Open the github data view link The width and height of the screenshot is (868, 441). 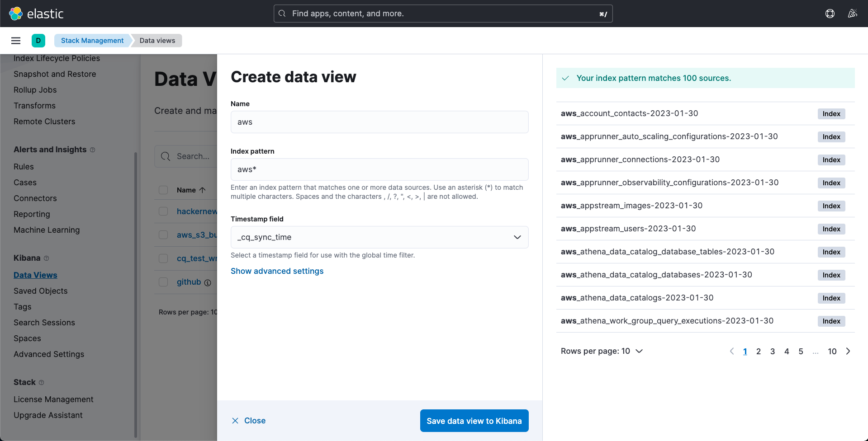(189, 282)
